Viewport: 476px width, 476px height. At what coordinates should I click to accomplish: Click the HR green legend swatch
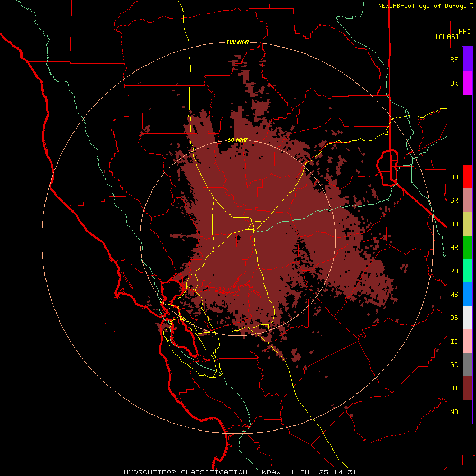(467, 247)
